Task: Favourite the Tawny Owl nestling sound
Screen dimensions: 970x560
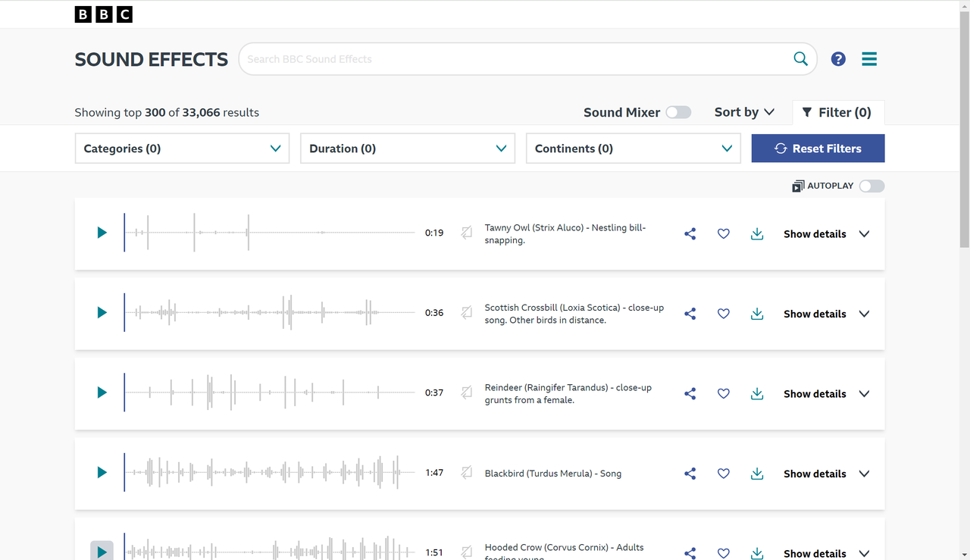Action: click(x=723, y=233)
